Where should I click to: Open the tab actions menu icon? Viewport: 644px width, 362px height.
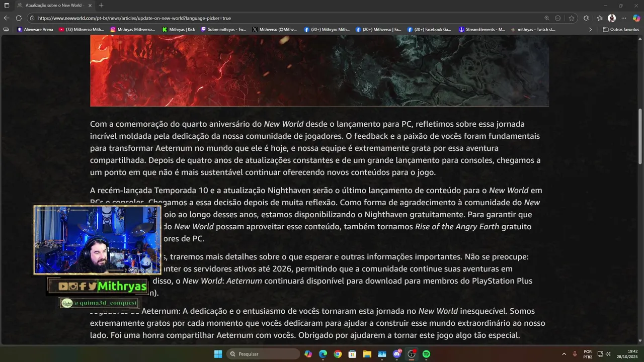point(7,5)
